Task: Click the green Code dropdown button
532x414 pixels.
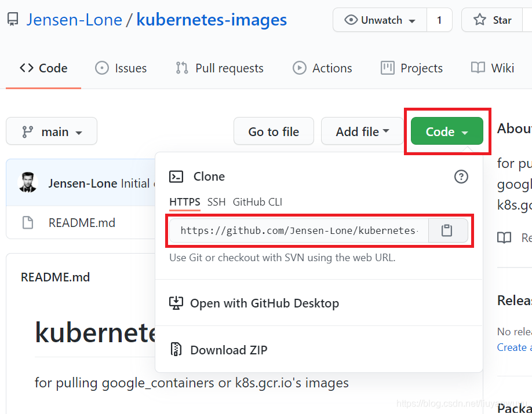Action: (447, 131)
